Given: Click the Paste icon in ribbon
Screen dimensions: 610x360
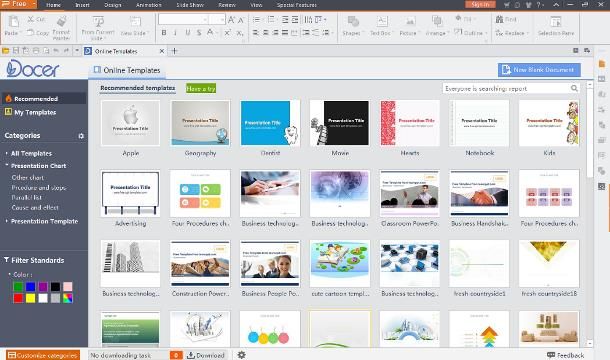Looking at the screenshot, I should click(13, 21).
